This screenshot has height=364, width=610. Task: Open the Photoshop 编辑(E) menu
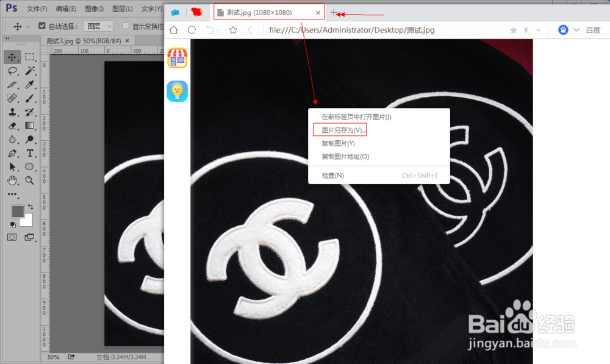[66, 9]
